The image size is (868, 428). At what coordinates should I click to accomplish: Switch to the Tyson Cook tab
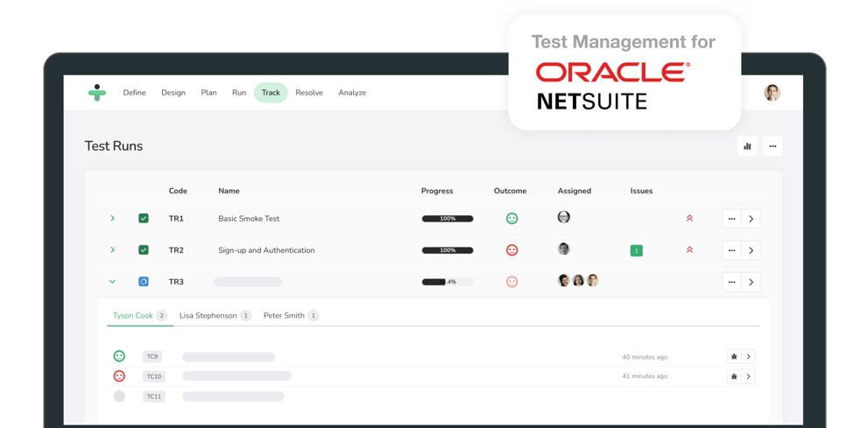pyautogui.click(x=140, y=316)
